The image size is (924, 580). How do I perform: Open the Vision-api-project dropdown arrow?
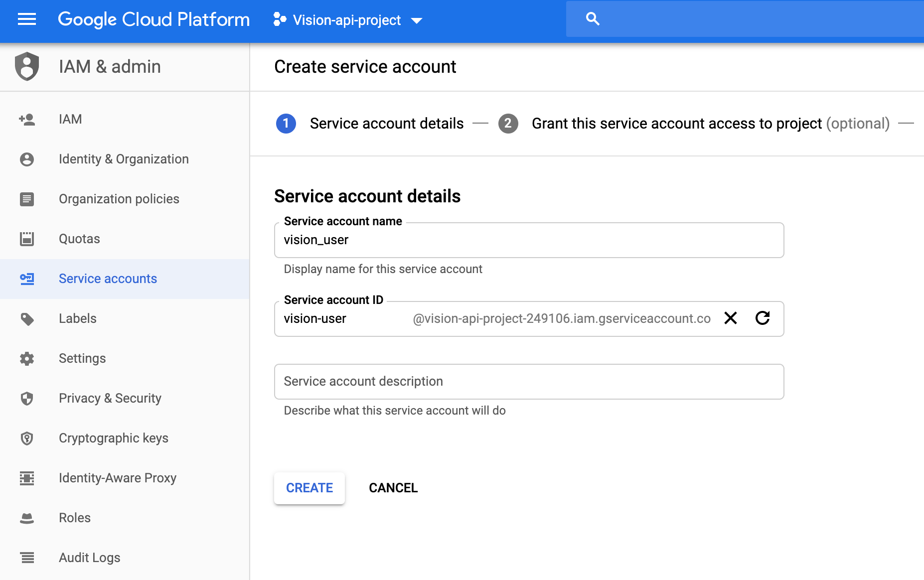click(417, 20)
